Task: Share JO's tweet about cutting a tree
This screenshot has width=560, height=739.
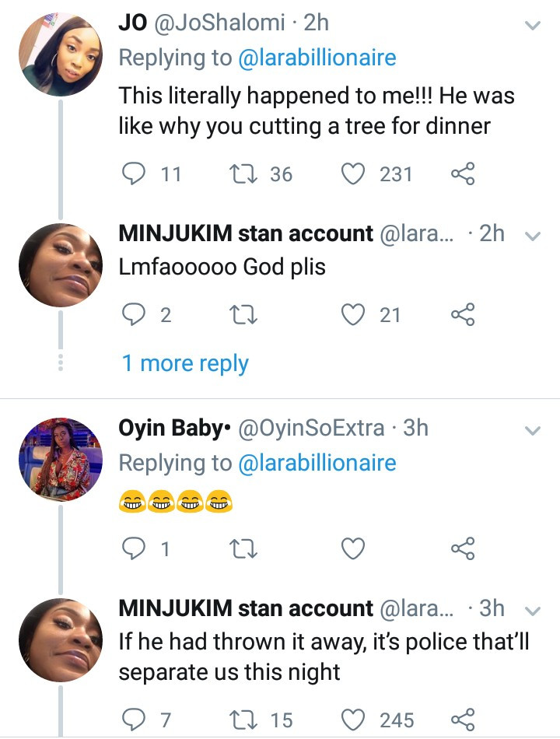Action: pos(463,174)
